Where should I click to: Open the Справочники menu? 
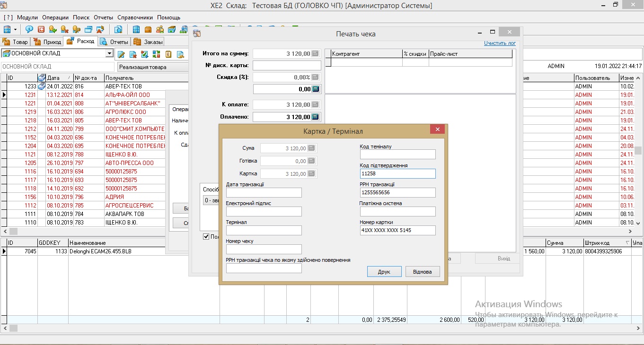point(135,17)
